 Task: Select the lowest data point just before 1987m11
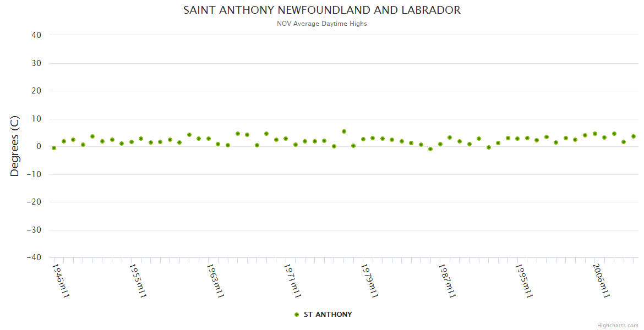point(430,149)
